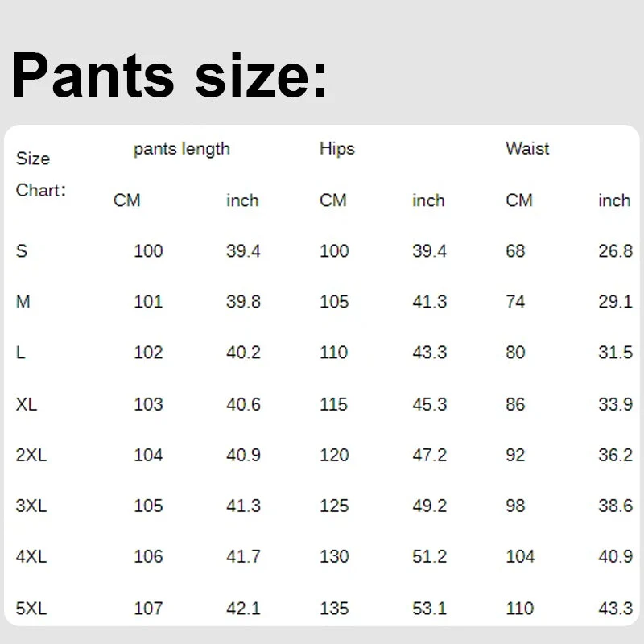
Task: Select the 3XL size row label
Action: tap(31, 506)
